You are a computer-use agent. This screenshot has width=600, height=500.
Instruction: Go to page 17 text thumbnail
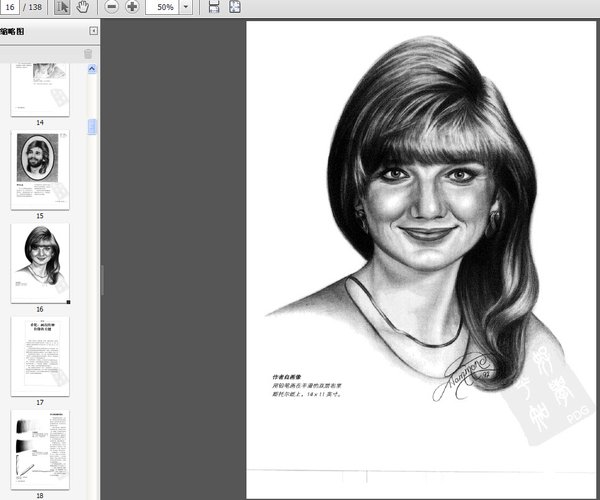coord(40,356)
